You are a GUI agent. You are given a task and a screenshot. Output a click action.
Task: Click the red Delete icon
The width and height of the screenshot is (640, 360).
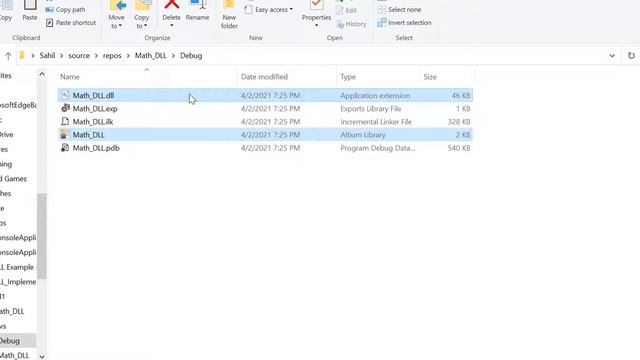171,5
